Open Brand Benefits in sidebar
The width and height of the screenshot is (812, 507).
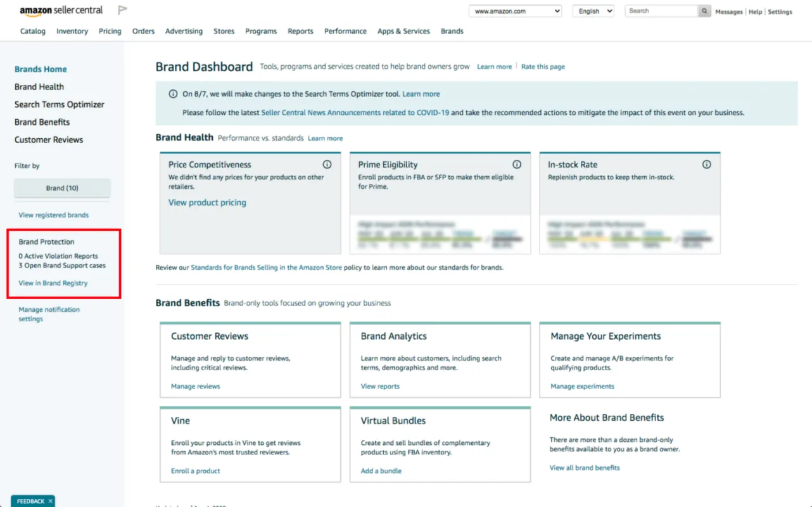coord(42,122)
